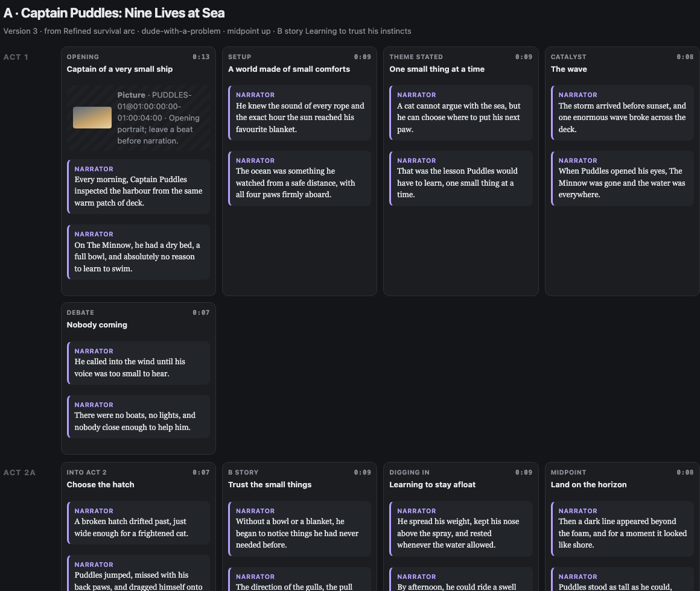Viewport: 700px width, 591px height.
Task: Select the "ACT 1" row label
Action: coord(16,57)
